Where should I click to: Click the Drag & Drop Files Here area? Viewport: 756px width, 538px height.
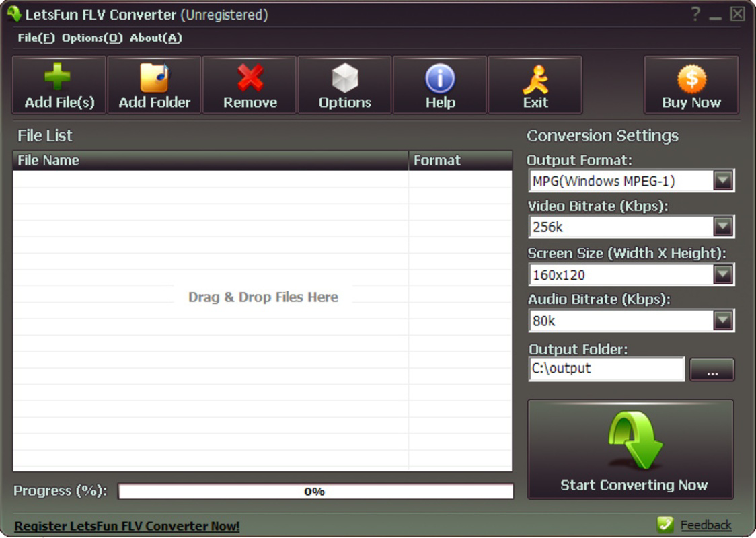tap(263, 297)
